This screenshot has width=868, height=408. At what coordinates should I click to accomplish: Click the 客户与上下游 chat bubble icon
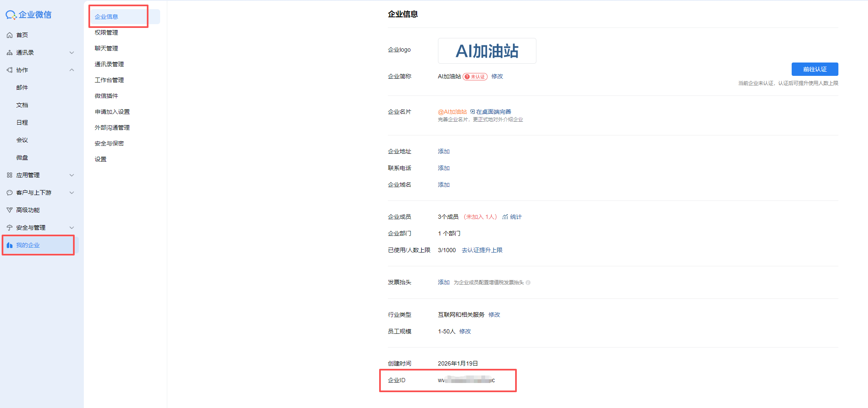coord(10,193)
